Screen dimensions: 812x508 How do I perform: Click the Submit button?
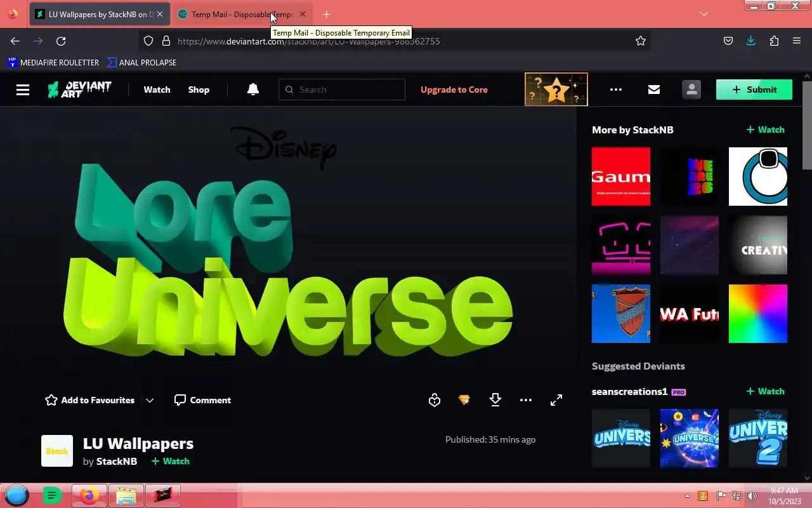(754, 90)
